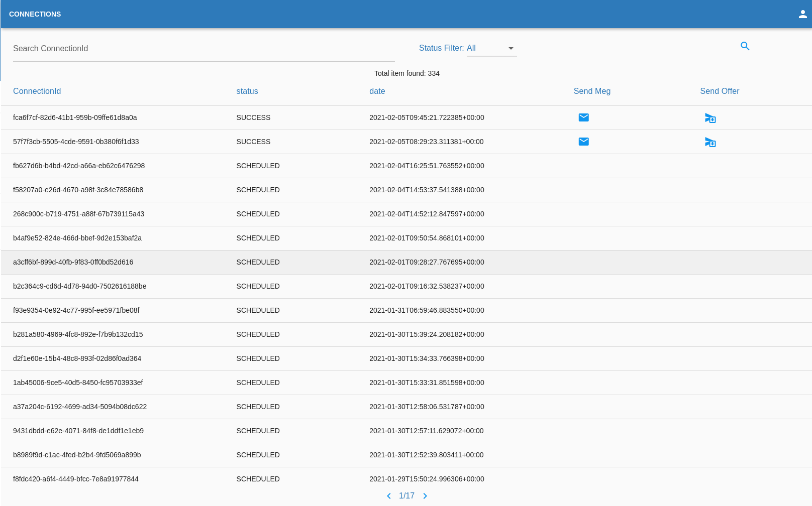Select connection 57f7f3cb-5505-4cde-9591-0b380f6f1d33
The image size is (812, 506).
point(76,142)
